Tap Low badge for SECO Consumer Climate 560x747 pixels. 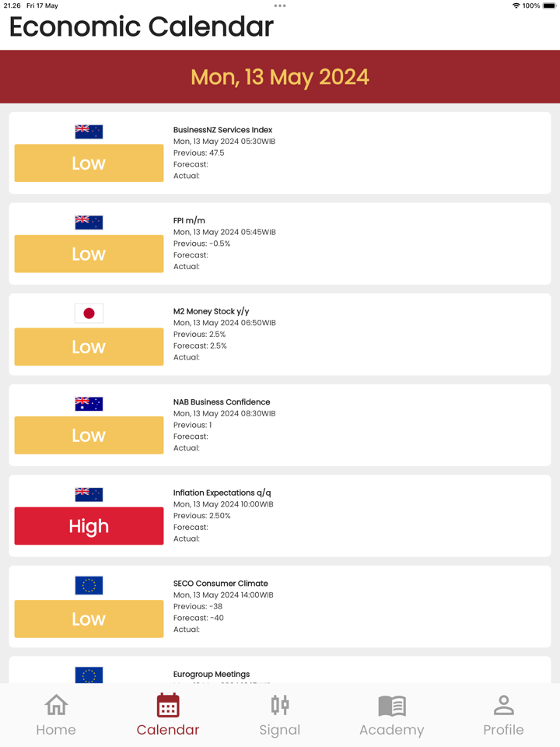click(89, 619)
